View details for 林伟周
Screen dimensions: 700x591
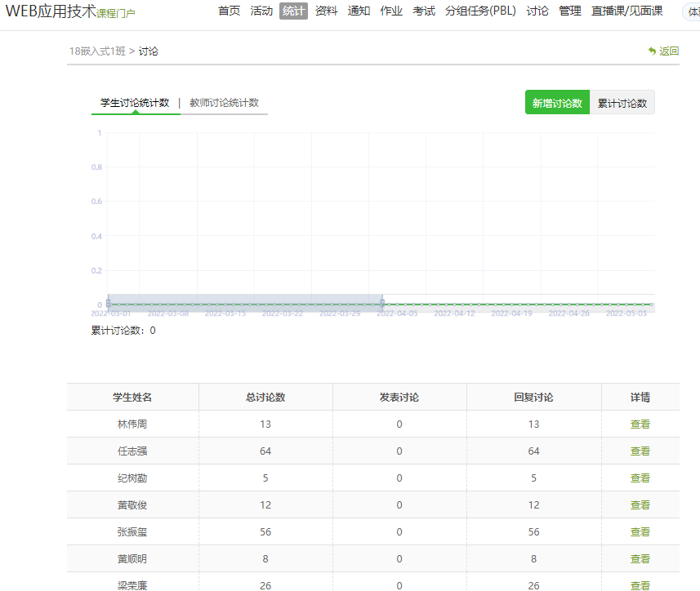(640, 424)
